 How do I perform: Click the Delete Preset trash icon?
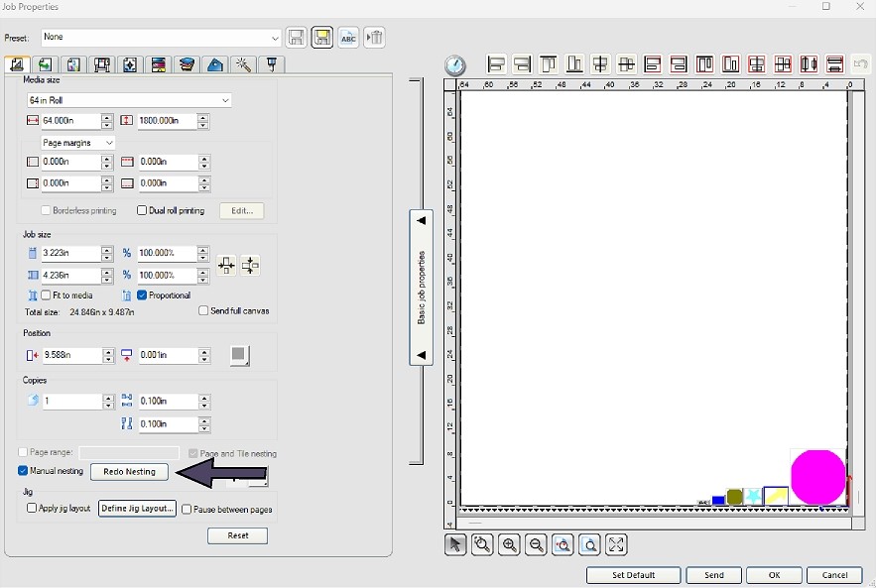(374, 37)
